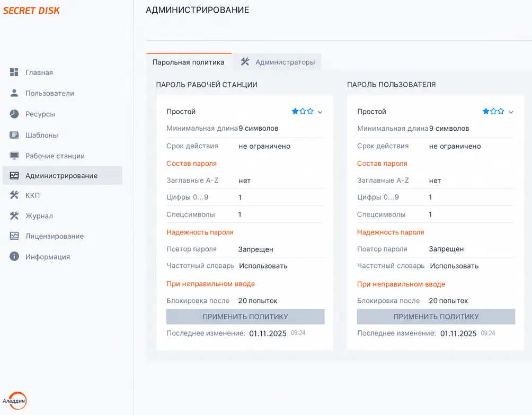Viewport: 532px width, 415px height.
Task: Click the SECRET DISK logo
Action: pos(31,11)
